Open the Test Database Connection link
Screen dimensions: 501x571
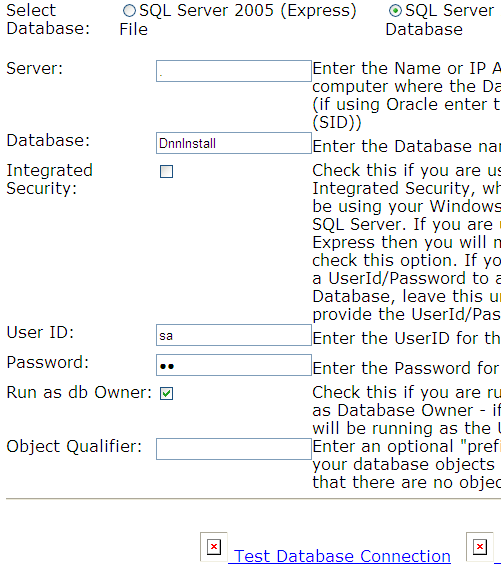pyautogui.click(x=342, y=556)
